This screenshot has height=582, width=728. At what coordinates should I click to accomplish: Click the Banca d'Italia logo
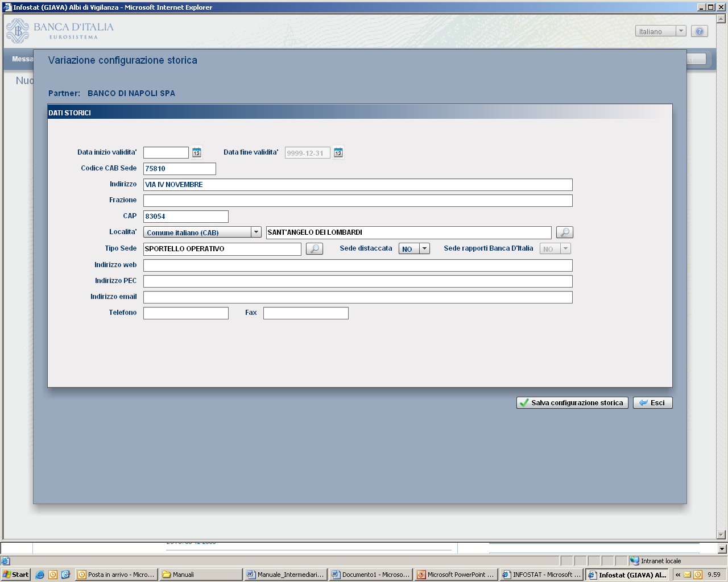point(60,31)
